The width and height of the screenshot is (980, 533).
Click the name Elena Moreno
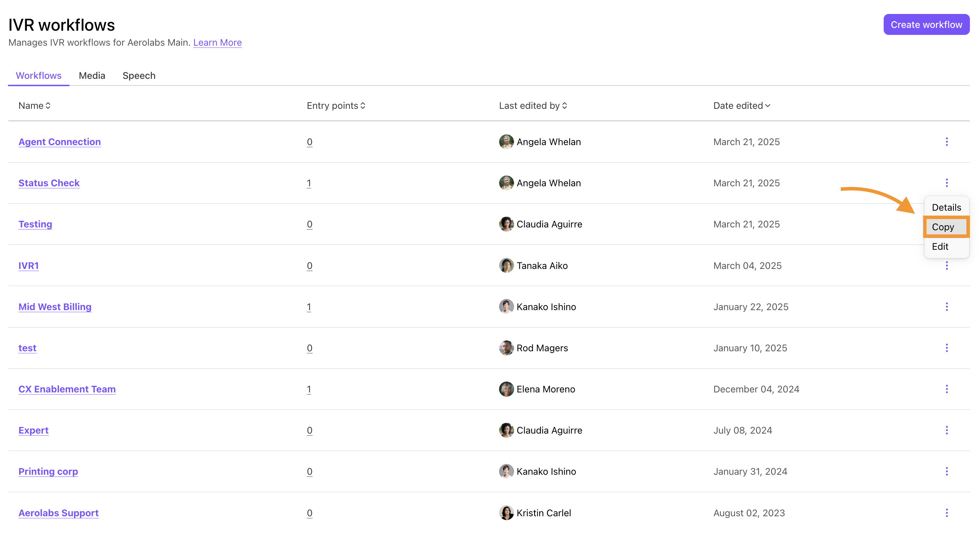[545, 389]
